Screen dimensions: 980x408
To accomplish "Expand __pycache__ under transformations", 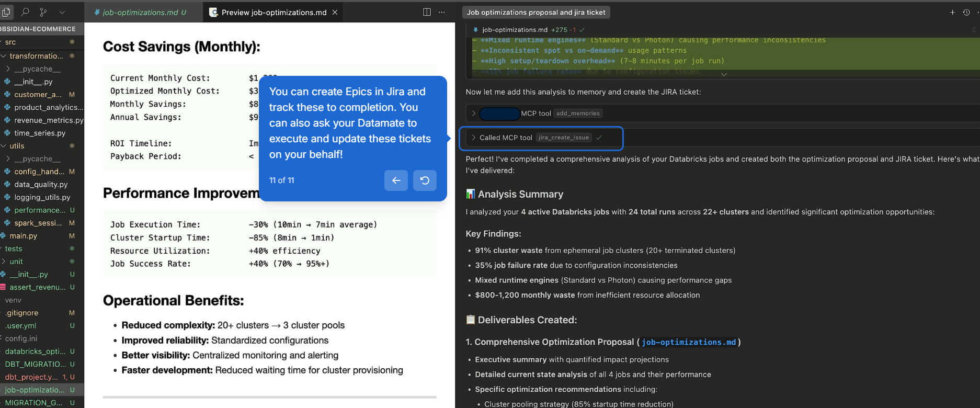I will (x=42, y=69).
